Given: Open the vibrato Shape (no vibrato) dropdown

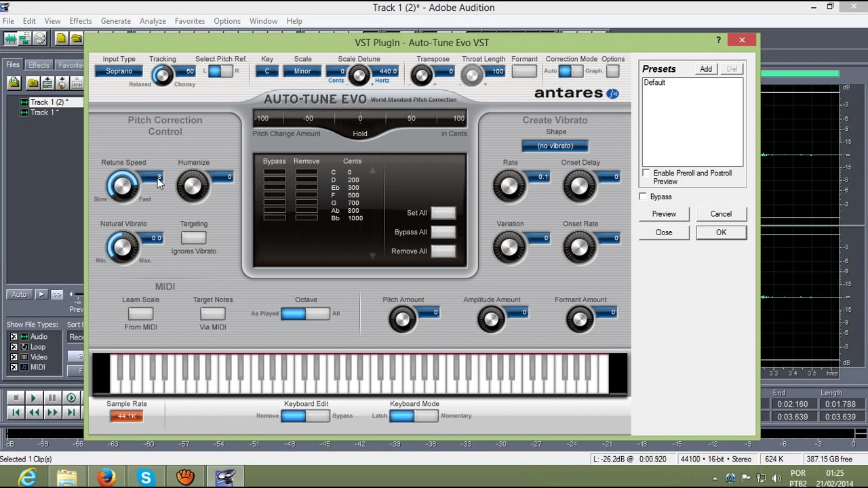Looking at the screenshot, I should (x=555, y=146).
